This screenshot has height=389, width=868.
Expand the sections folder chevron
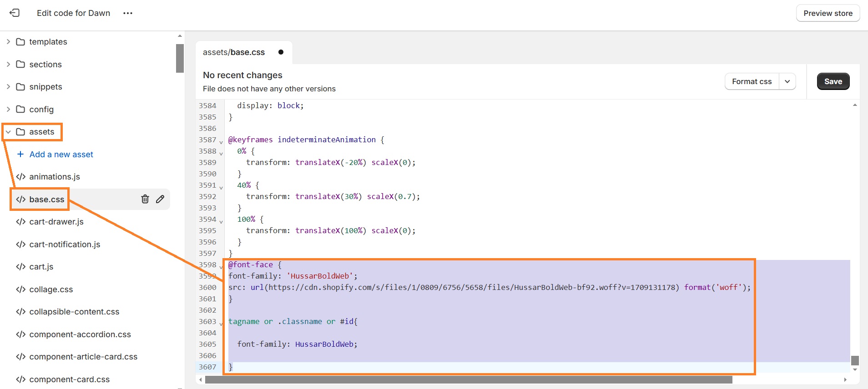coord(8,64)
